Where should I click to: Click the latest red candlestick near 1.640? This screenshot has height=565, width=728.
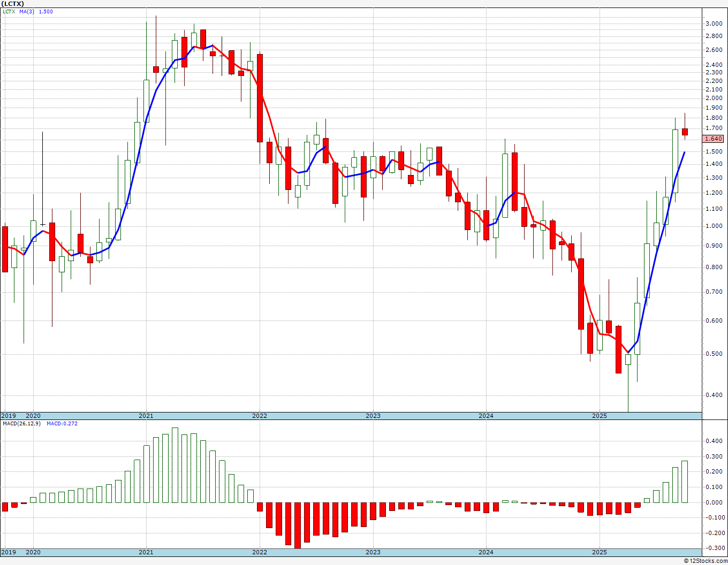point(685,132)
